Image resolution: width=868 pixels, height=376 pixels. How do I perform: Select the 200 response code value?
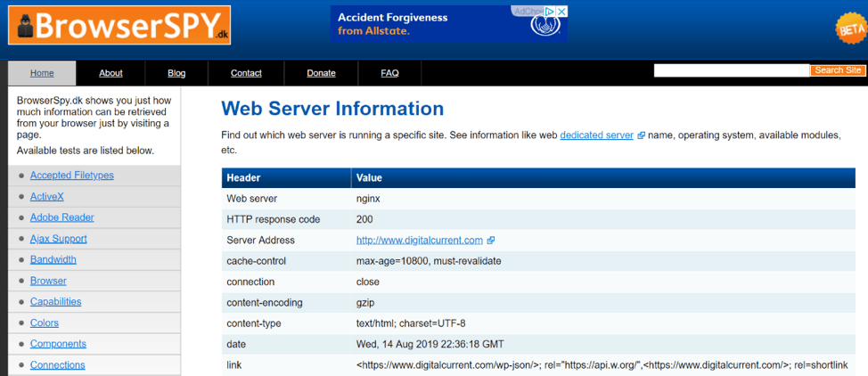364,219
